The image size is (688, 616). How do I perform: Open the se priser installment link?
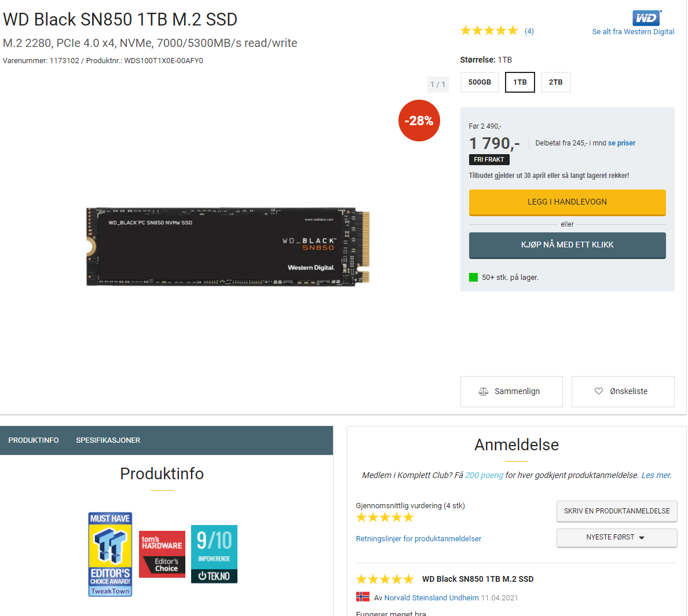pyautogui.click(x=621, y=143)
